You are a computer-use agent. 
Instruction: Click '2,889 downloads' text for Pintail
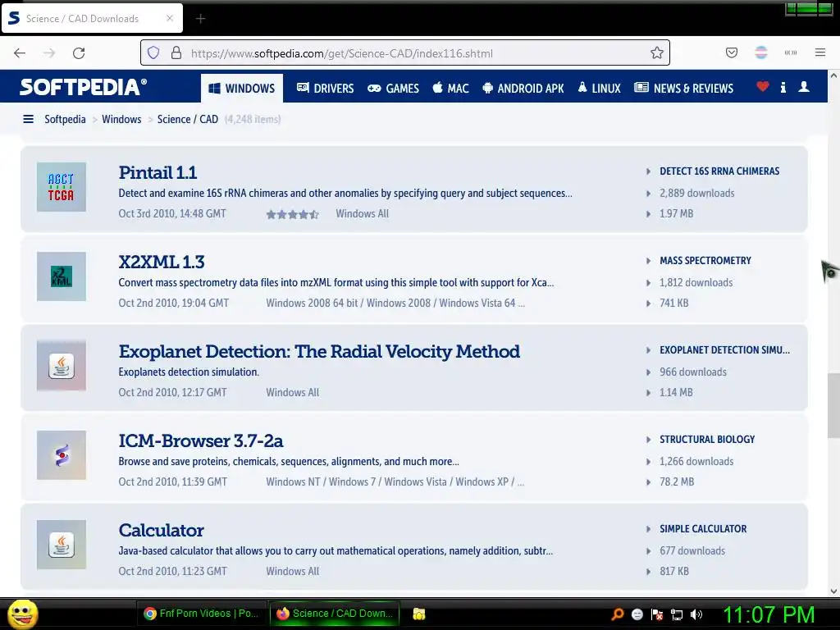point(697,194)
